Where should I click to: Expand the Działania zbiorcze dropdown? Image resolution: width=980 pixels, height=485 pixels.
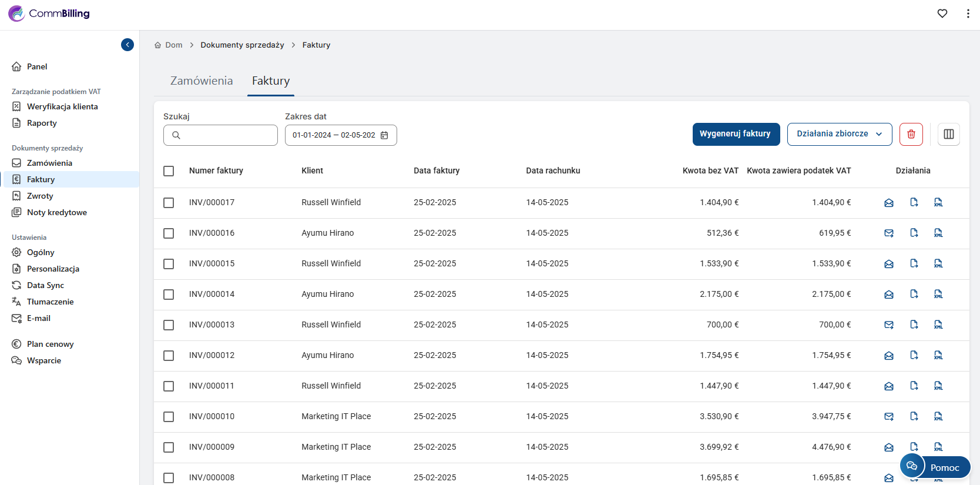(839, 134)
